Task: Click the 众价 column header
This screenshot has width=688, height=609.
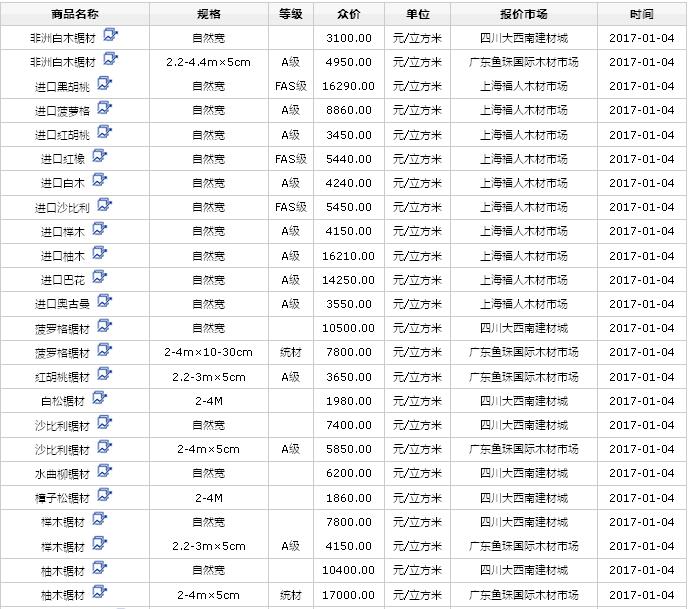Action: coord(349,15)
